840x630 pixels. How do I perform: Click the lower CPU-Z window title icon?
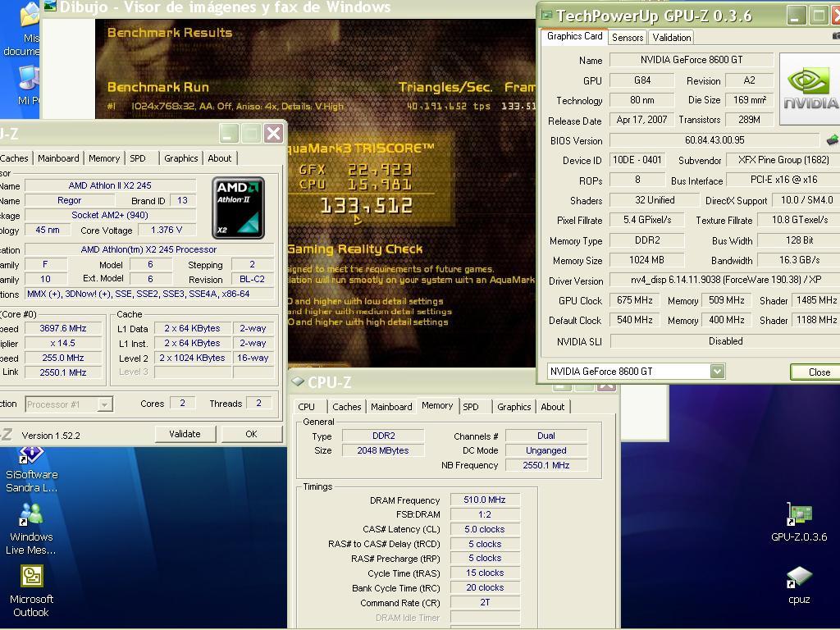pyautogui.click(x=297, y=381)
